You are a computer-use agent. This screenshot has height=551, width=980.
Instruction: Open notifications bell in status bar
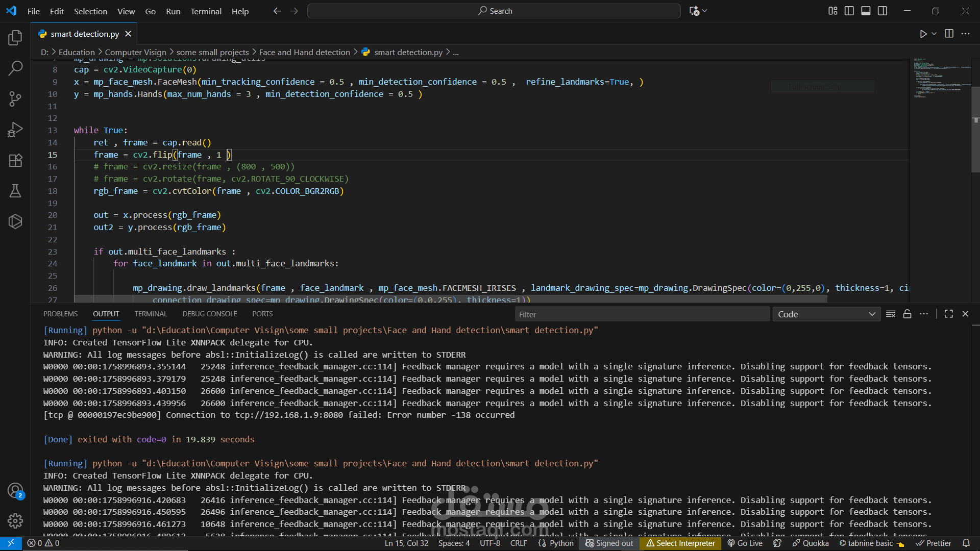click(966, 543)
